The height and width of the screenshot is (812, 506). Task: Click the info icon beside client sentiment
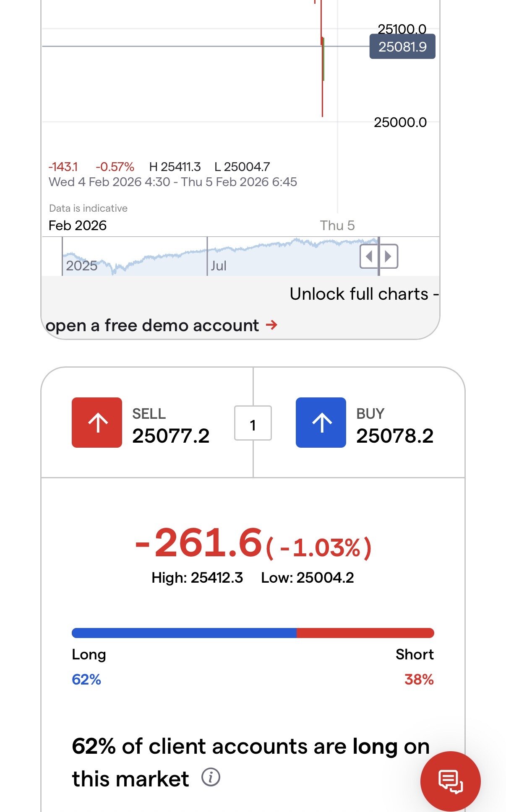point(211,777)
